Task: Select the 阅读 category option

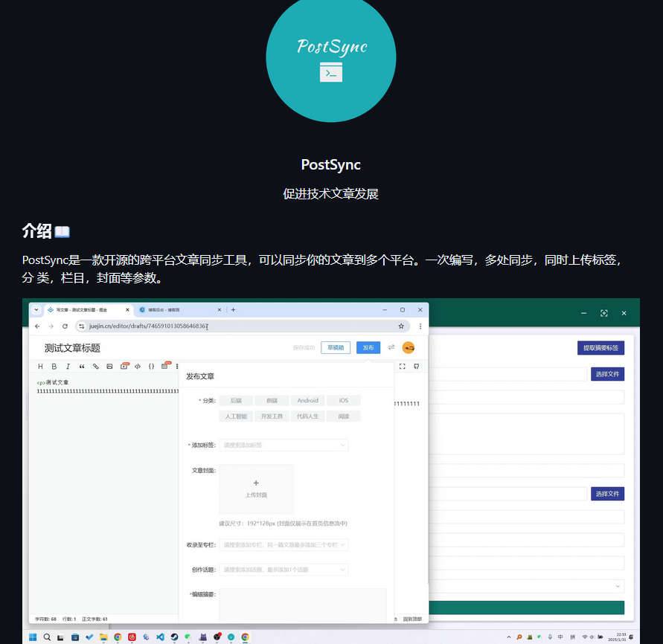Action: click(x=344, y=416)
